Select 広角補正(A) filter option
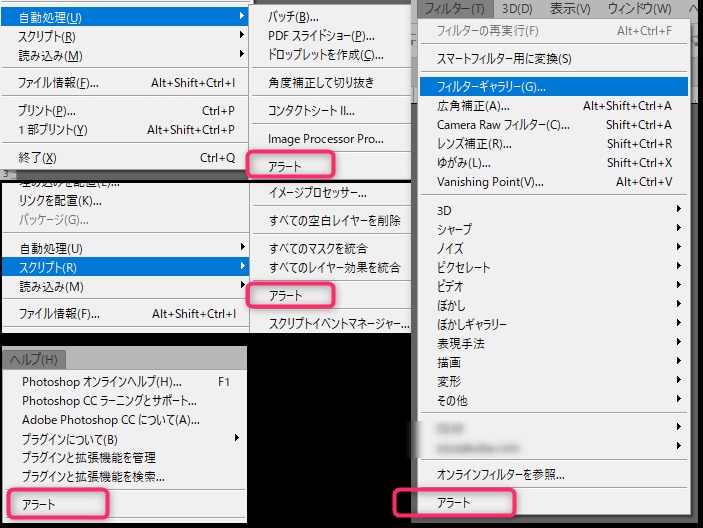 click(473, 106)
